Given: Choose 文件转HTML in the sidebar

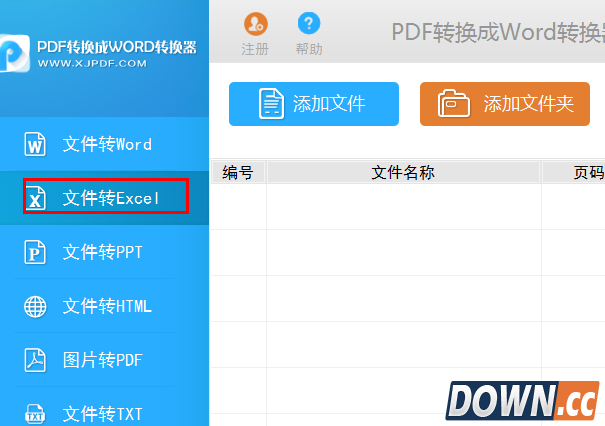Looking at the screenshot, I should coord(104,306).
